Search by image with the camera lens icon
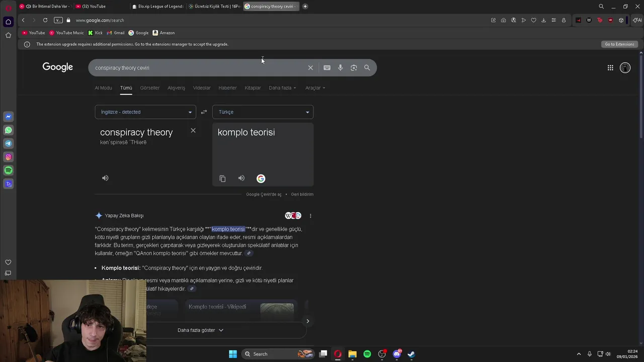Viewport: 644px width, 362px height. (x=354, y=68)
